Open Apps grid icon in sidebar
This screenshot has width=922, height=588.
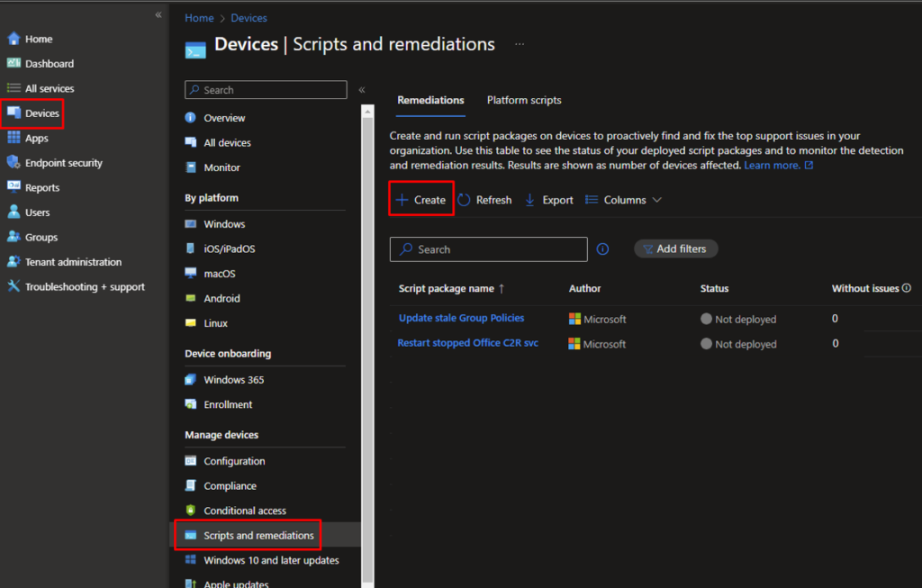pos(14,138)
